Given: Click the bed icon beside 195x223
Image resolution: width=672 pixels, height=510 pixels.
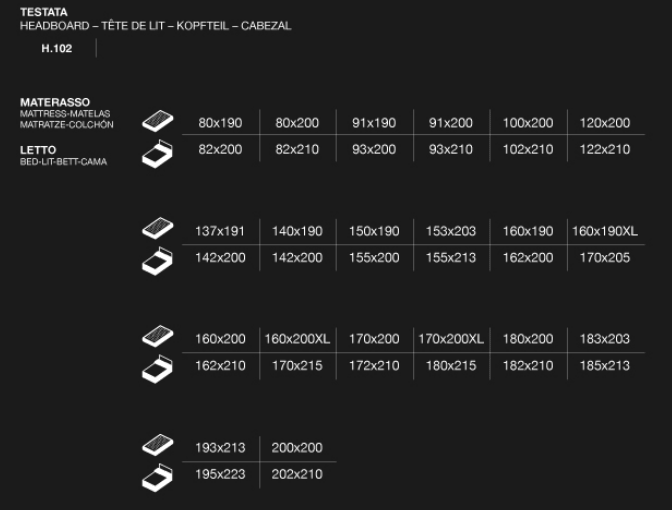Looking at the screenshot, I should click(x=157, y=477).
